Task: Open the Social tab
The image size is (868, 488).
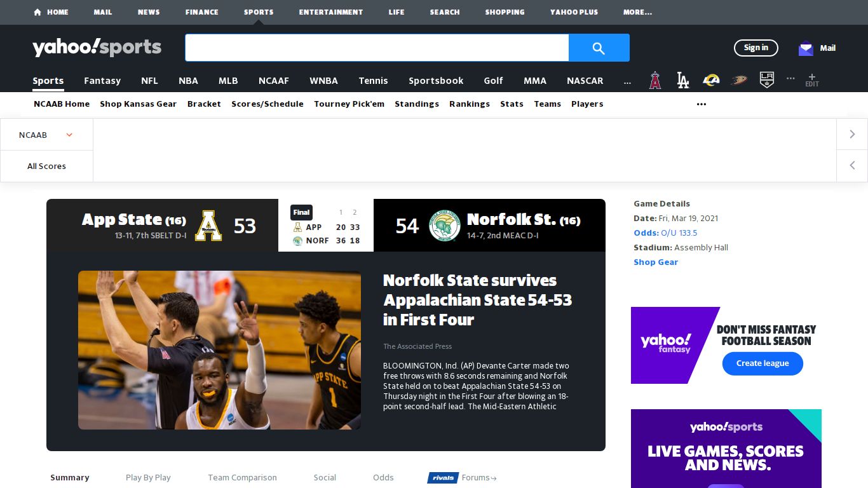Action: pyautogui.click(x=325, y=478)
